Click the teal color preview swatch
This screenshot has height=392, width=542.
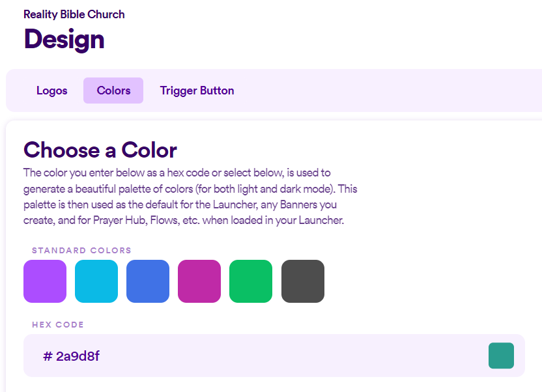(501, 356)
